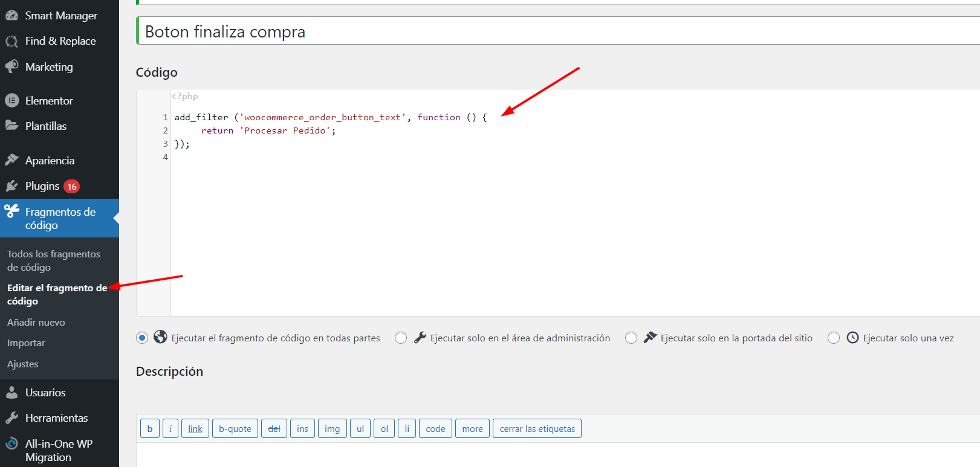
Task: Open 'Editar el fragmento de código' submenu
Action: point(57,294)
